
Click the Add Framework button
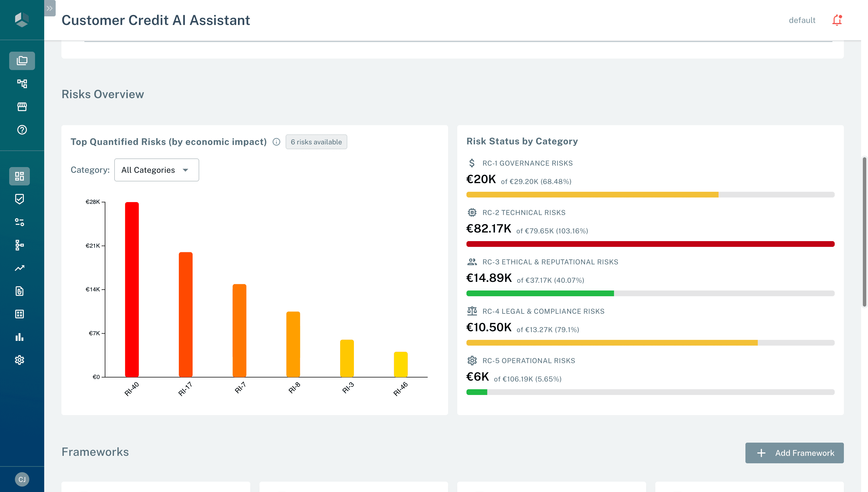click(794, 453)
